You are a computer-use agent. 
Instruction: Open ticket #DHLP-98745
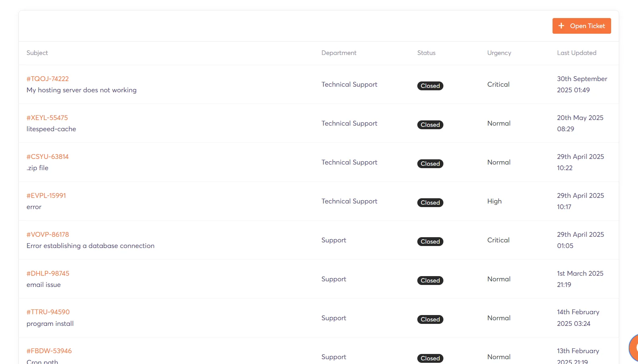click(48, 274)
